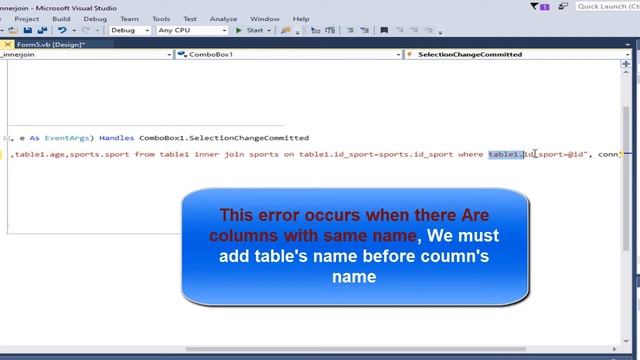Click the vertical scrollbar thumb in editor
Screen dimensions: 640x360
[626, 178]
